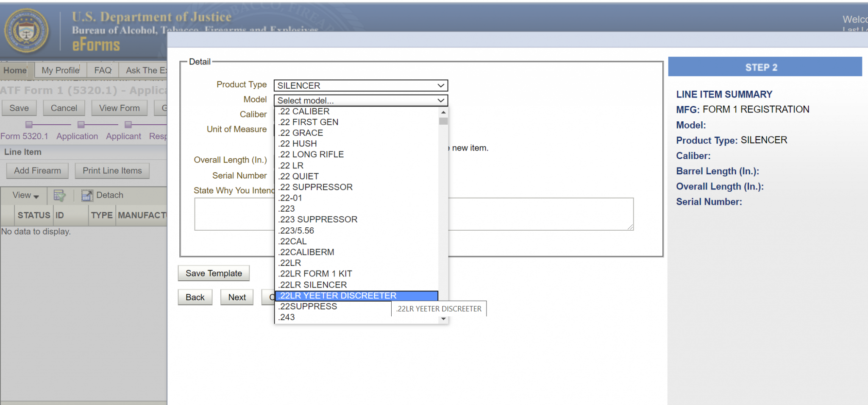The width and height of the screenshot is (868, 405).
Task: Open the Model select dropdown
Action: tap(361, 101)
